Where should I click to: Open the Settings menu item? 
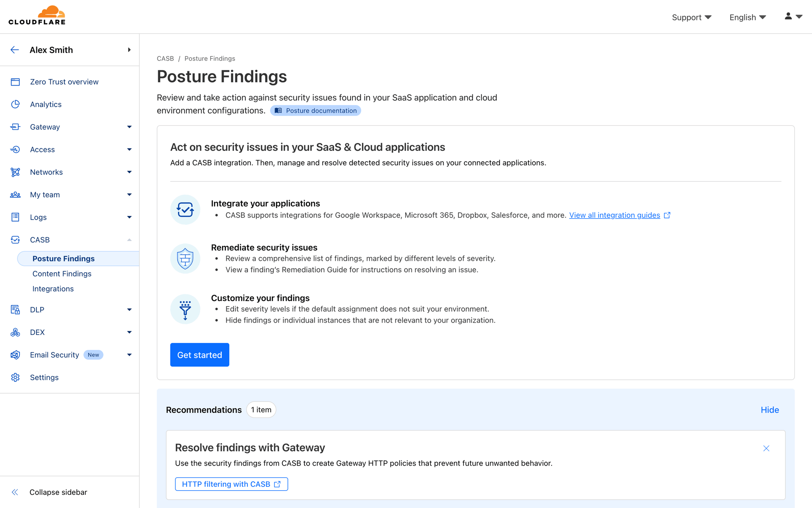point(44,377)
